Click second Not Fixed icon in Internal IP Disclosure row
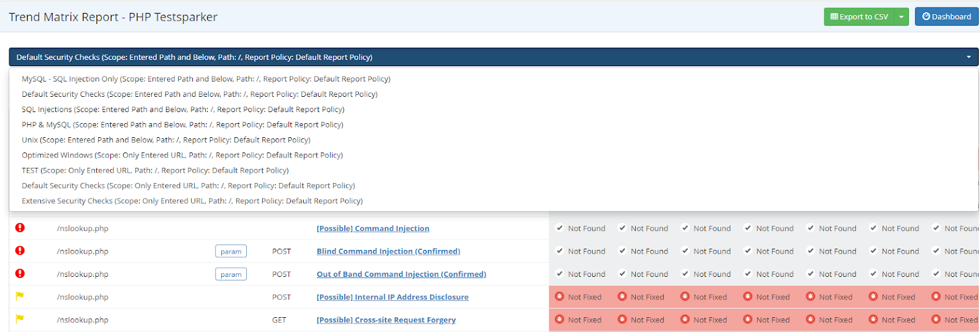Image resolution: width=980 pixels, height=332 pixels. point(622,296)
